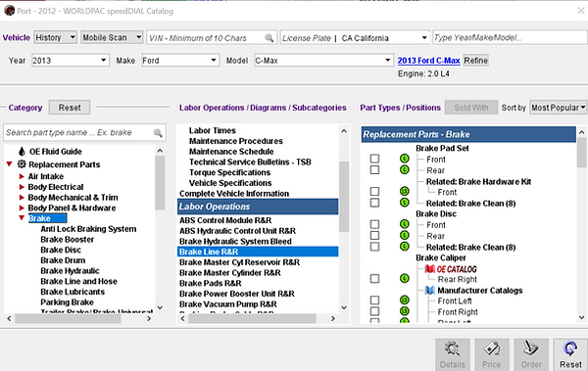Viewport: 588px width, 371px height.
Task: Open Torque Specifications entry
Action: 229,172
